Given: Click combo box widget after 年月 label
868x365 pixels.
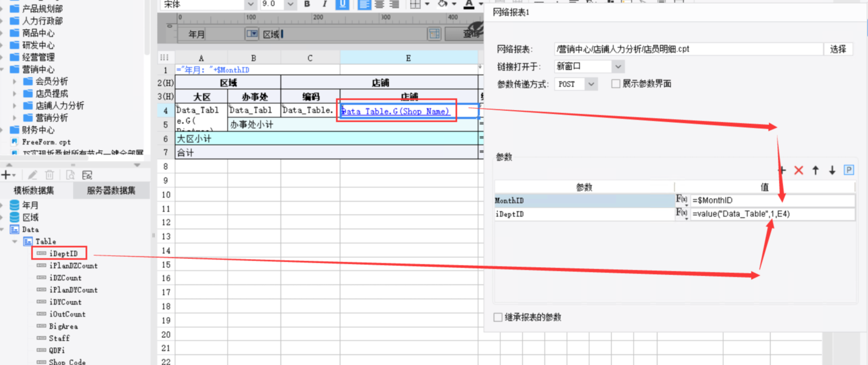Looking at the screenshot, I should pyautogui.click(x=252, y=34).
